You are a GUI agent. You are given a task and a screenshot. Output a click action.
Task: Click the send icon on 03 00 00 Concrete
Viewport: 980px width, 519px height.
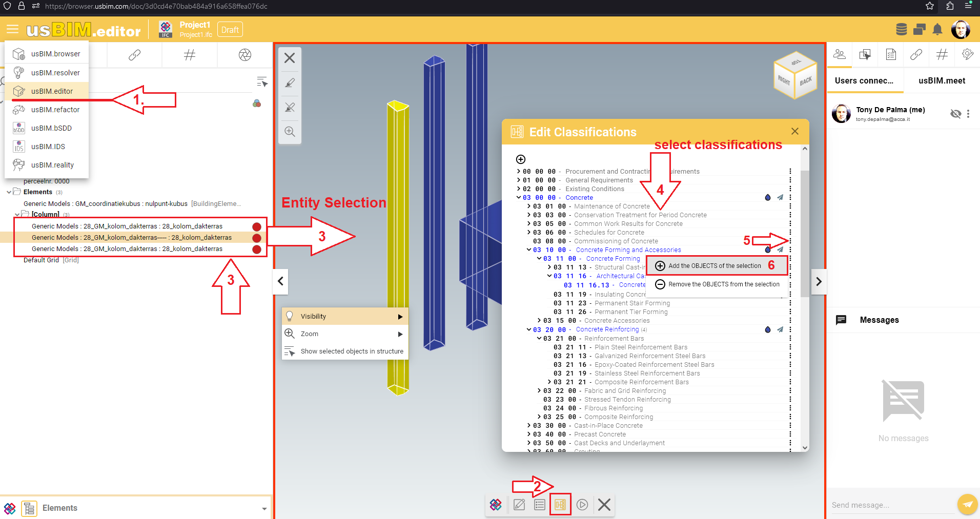pyautogui.click(x=780, y=197)
